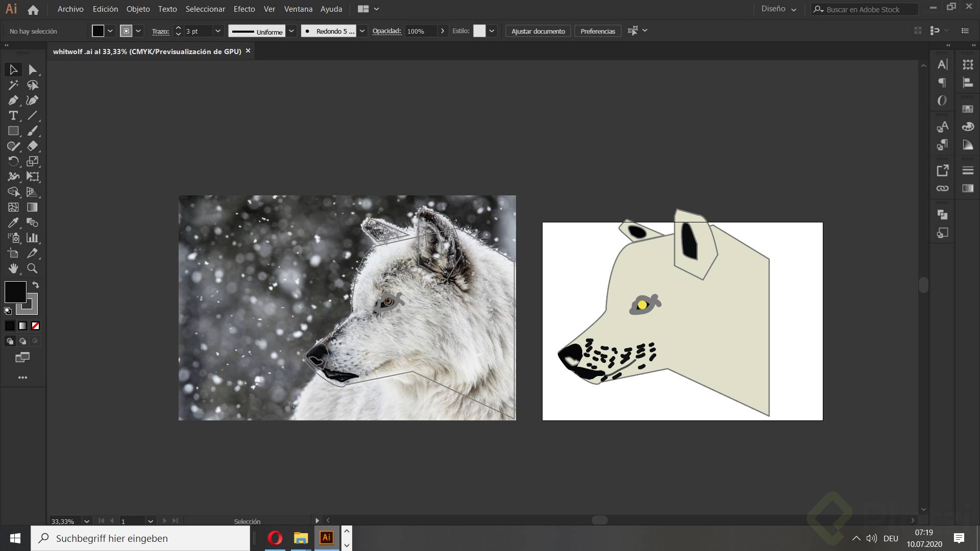Change screen mode button
This screenshot has width=980, height=551.
point(22,357)
